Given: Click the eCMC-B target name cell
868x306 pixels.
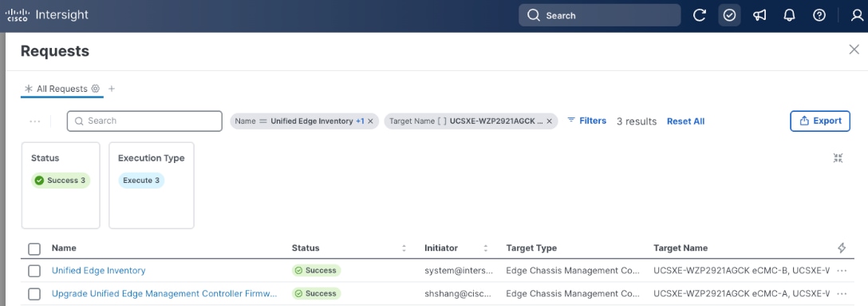Looking at the screenshot, I should [742, 271].
